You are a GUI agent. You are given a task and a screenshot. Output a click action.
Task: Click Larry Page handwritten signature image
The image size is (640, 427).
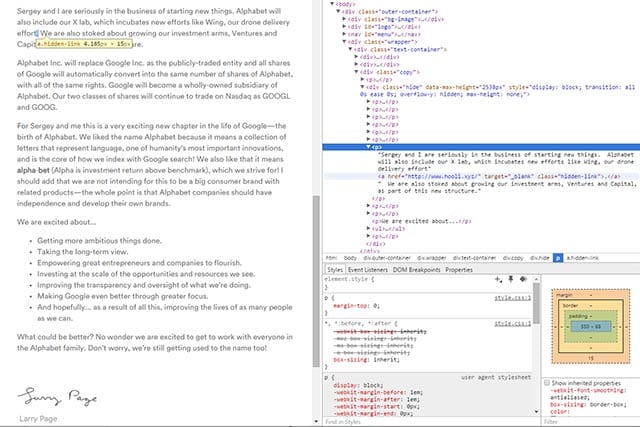(57, 397)
